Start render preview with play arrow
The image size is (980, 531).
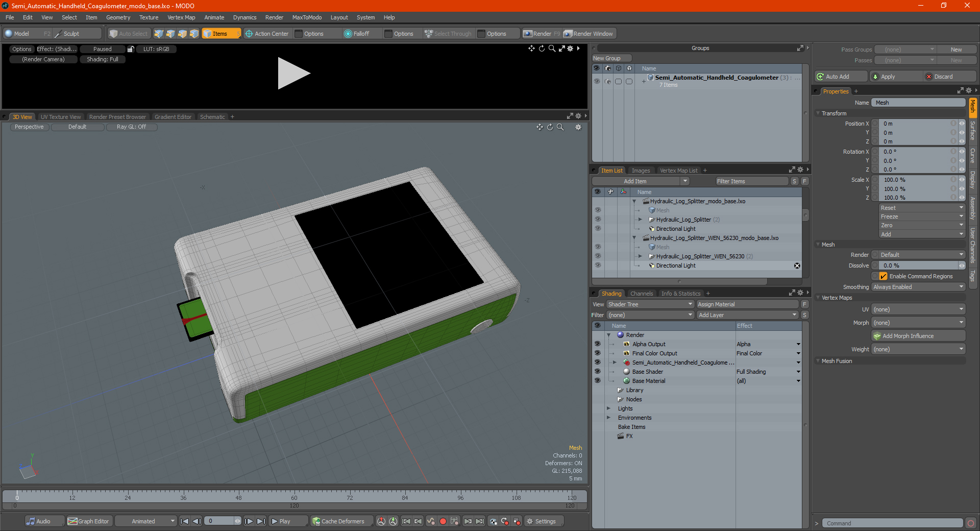(x=293, y=74)
